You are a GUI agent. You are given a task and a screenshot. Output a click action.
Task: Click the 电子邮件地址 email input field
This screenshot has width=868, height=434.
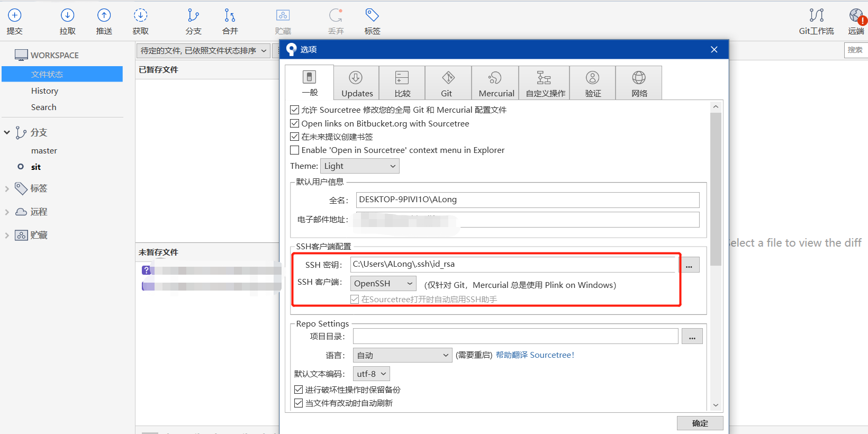tap(528, 220)
